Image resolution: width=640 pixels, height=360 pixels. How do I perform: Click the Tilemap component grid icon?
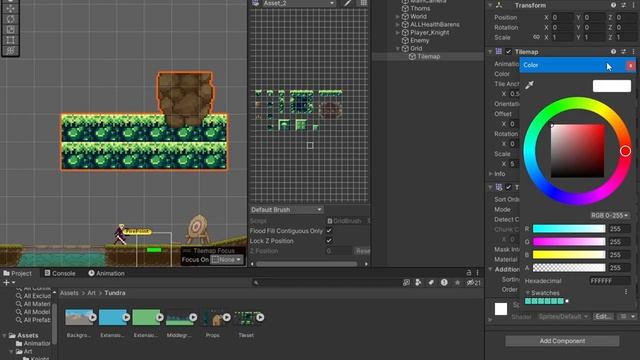[499, 52]
